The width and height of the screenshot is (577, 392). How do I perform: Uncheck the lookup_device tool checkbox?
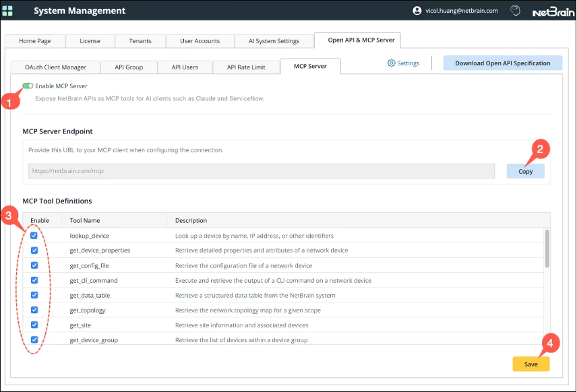click(x=34, y=235)
